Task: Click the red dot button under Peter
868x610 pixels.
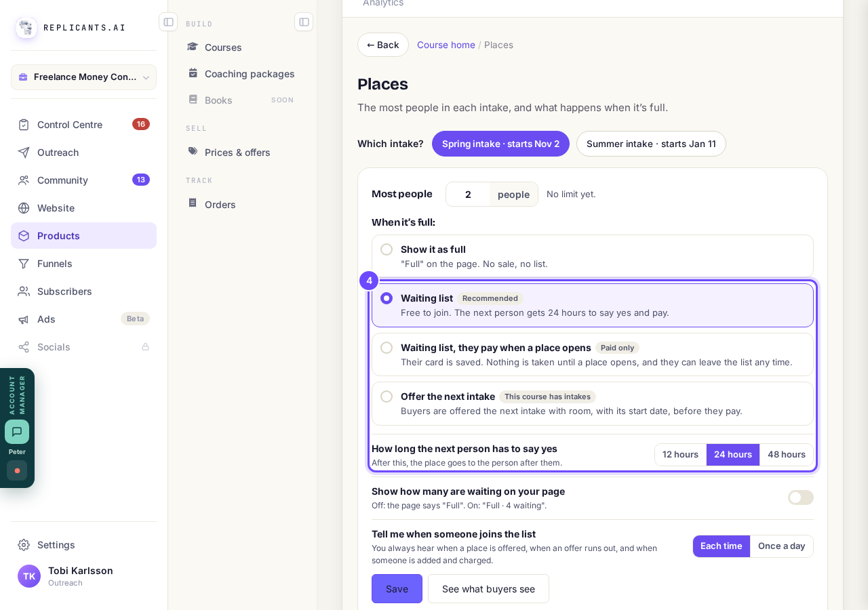Action: click(17, 470)
